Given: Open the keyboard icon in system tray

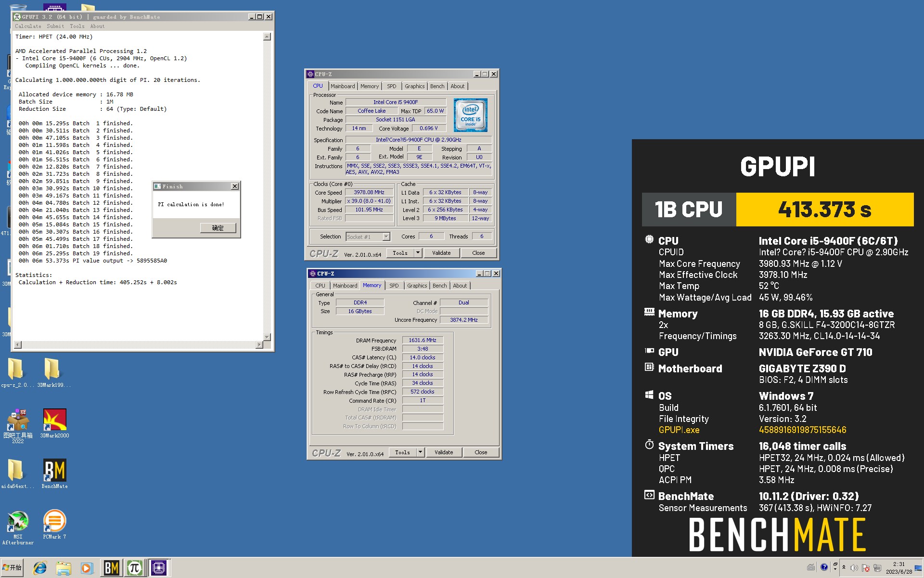Looking at the screenshot, I should [x=811, y=567].
